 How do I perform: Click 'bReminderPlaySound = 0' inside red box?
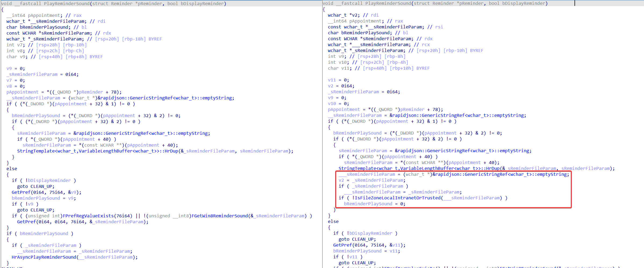tap(374, 204)
